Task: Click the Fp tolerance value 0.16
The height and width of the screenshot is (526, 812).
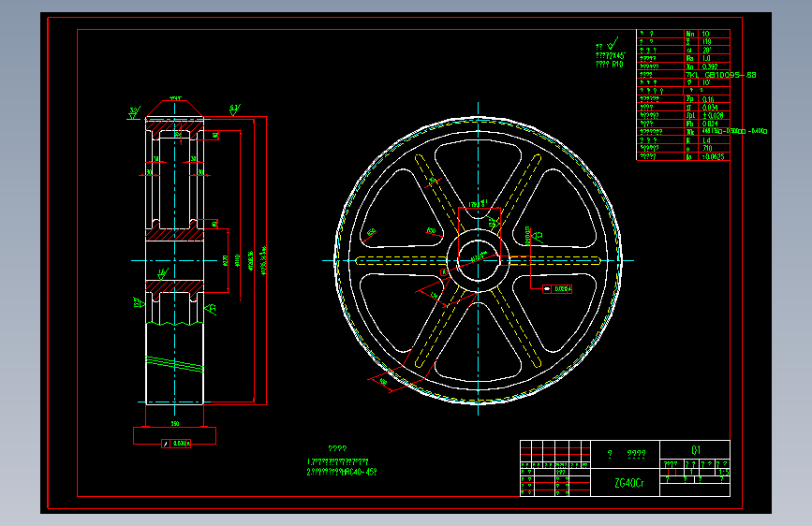Action: coord(708,99)
